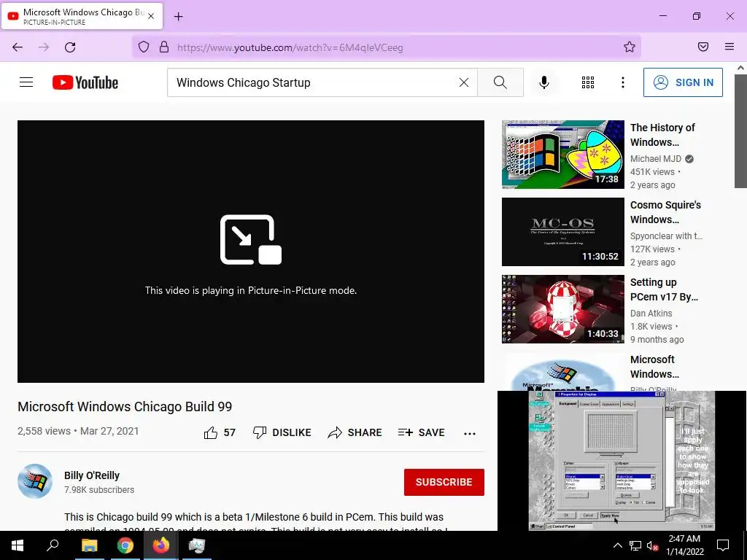Screen dimensions: 747x560
Task: Open the Windows notification center
Action: (x=723, y=545)
